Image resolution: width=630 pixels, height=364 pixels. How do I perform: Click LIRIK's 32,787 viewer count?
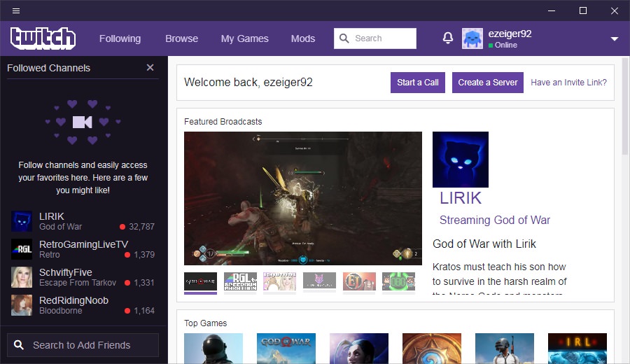click(141, 227)
